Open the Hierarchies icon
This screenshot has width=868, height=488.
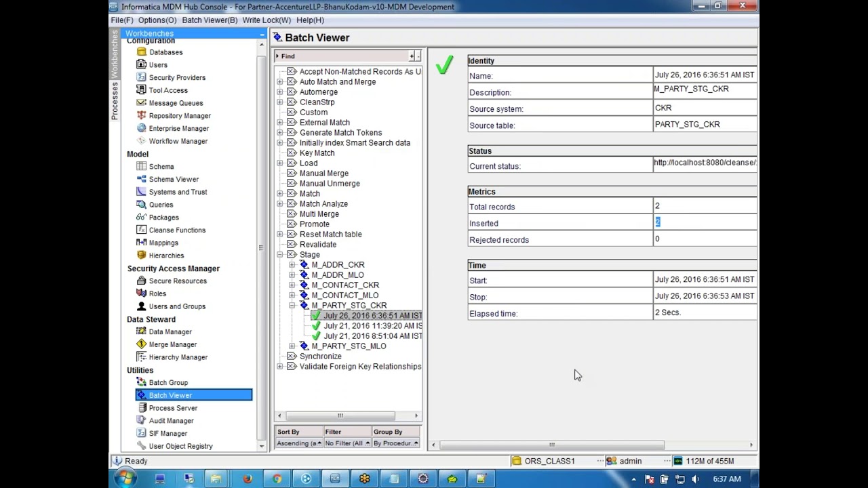141,256
